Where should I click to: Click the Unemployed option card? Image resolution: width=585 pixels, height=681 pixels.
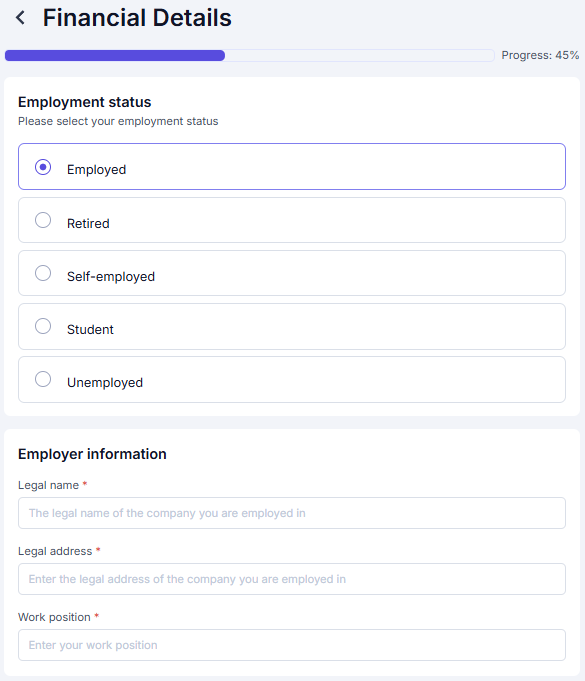pos(292,380)
